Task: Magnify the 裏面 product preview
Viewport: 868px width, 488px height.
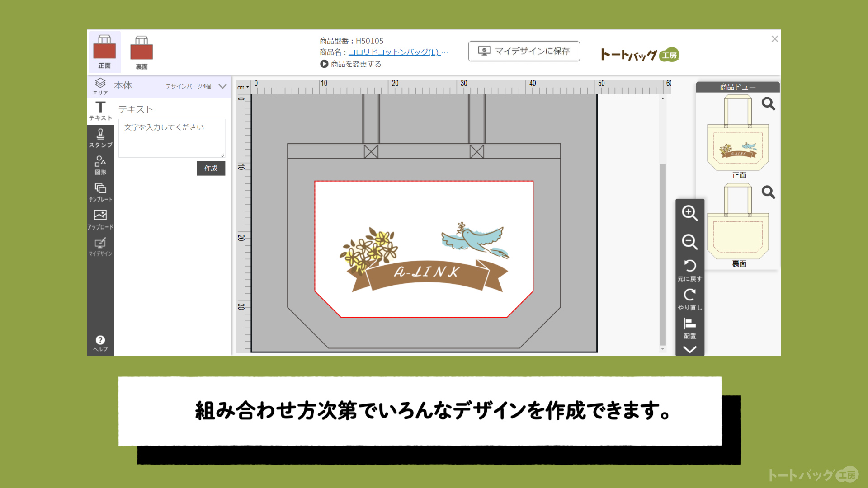Action: pyautogui.click(x=768, y=192)
